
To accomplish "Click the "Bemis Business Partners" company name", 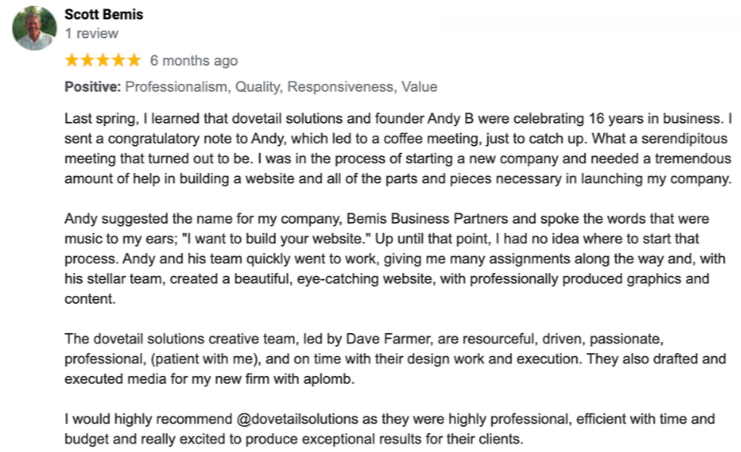I will (x=427, y=219).
